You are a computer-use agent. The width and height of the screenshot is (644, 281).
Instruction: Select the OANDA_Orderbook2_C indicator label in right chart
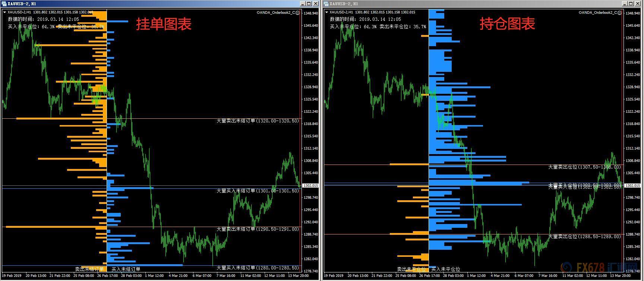coord(597,13)
